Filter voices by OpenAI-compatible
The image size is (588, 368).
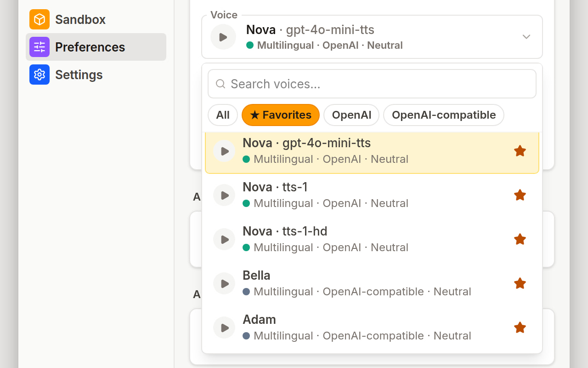444,115
